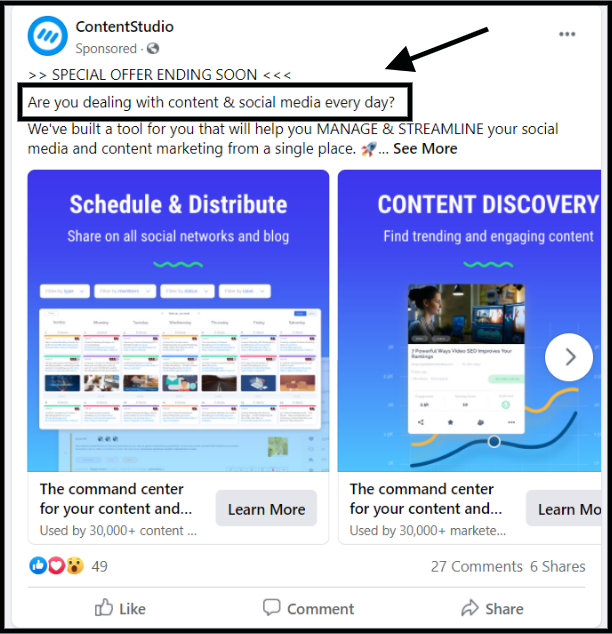
Task: Open the Schedule & Distribute carousel image
Action: coord(178,321)
